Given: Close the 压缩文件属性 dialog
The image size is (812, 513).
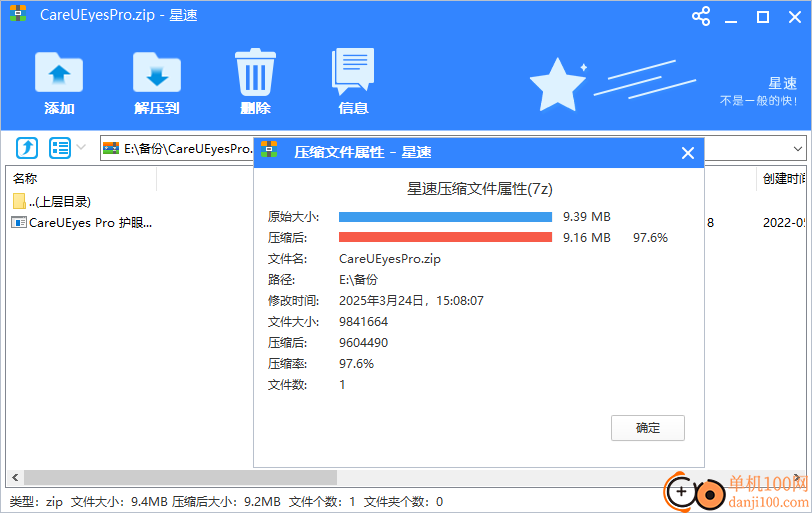Looking at the screenshot, I should click(688, 153).
